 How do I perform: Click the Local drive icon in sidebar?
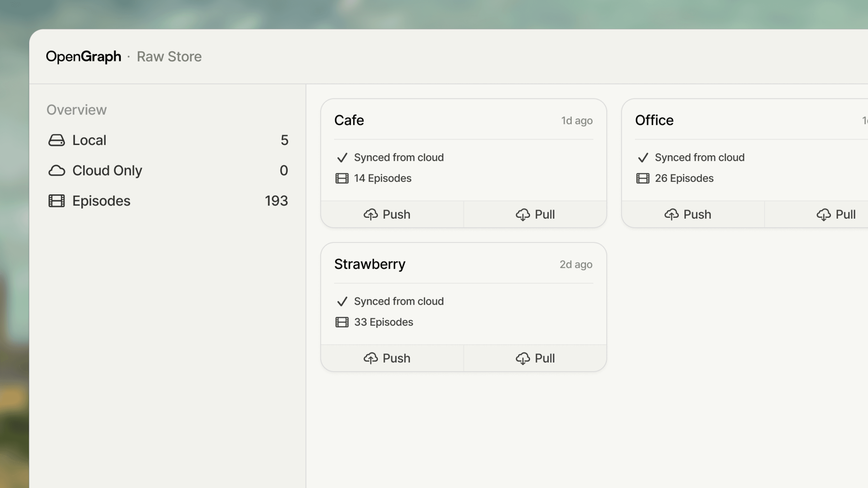pos(56,140)
